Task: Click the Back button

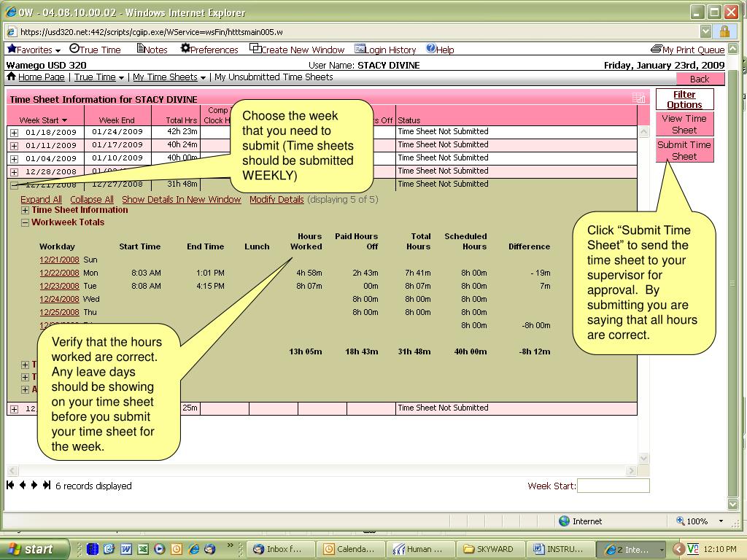Action: (700, 79)
